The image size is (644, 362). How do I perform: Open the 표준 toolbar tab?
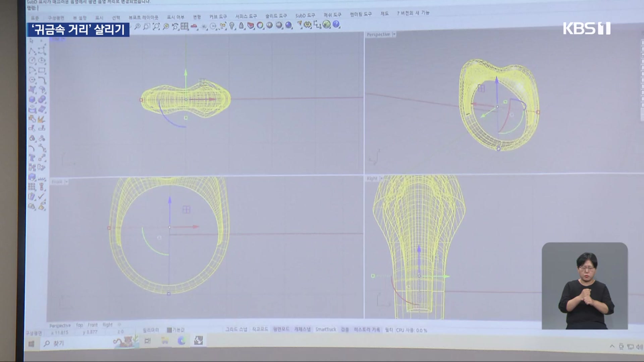35,18
